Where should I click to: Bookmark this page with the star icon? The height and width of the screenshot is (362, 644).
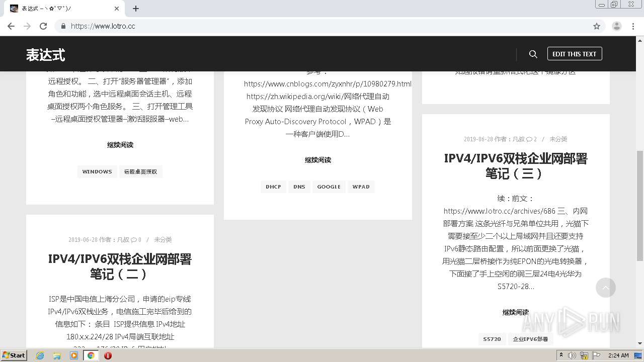tap(597, 26)
